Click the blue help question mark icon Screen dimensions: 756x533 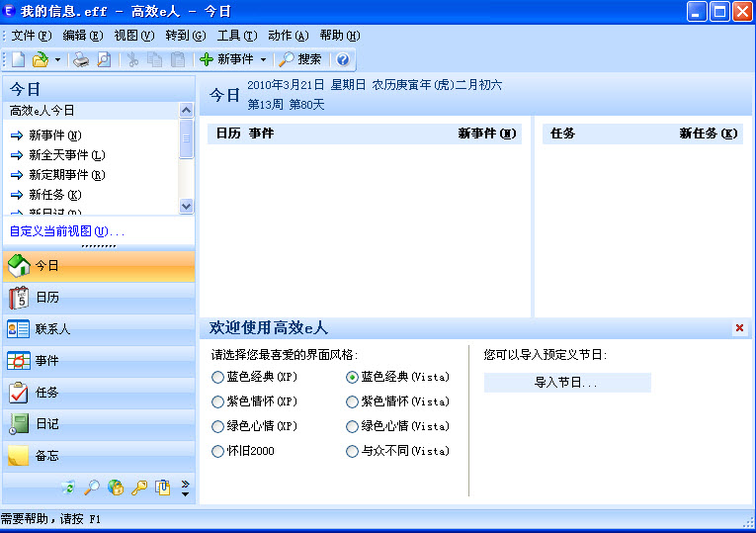pos(343,59)
